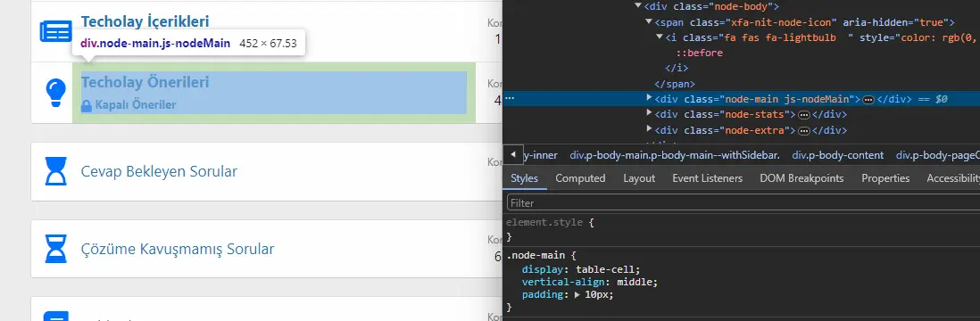Click the Techolay İçerikleri list icon
Image resolution: width=980 pixels, height=321 pixels.
(x=55, y=30)
